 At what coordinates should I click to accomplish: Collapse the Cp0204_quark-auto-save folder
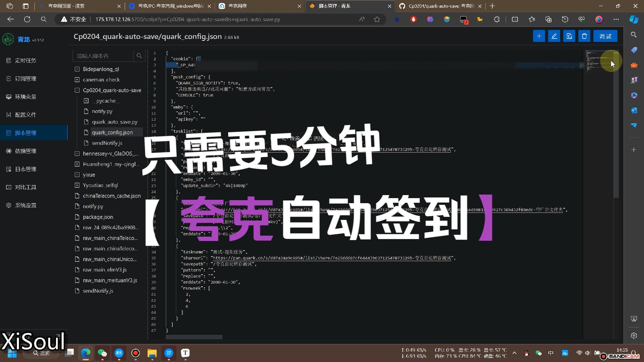click(x=77, y=90)
